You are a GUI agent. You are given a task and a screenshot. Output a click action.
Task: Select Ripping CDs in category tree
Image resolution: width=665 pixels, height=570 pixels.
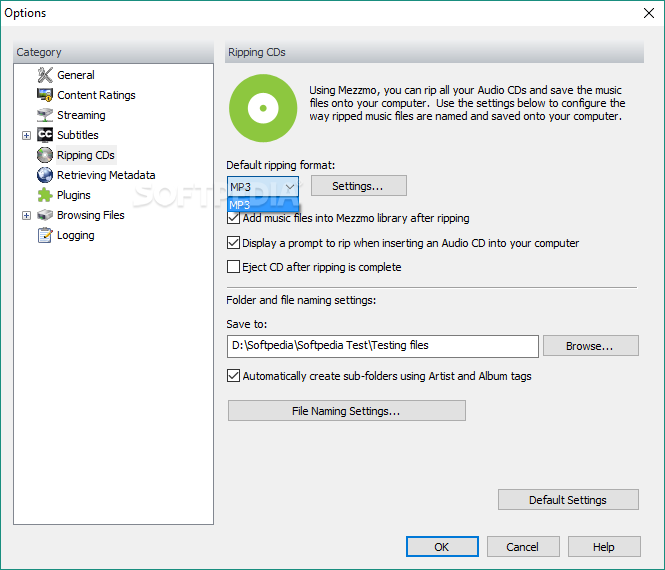pyautogui.click(x=86, y=155)
